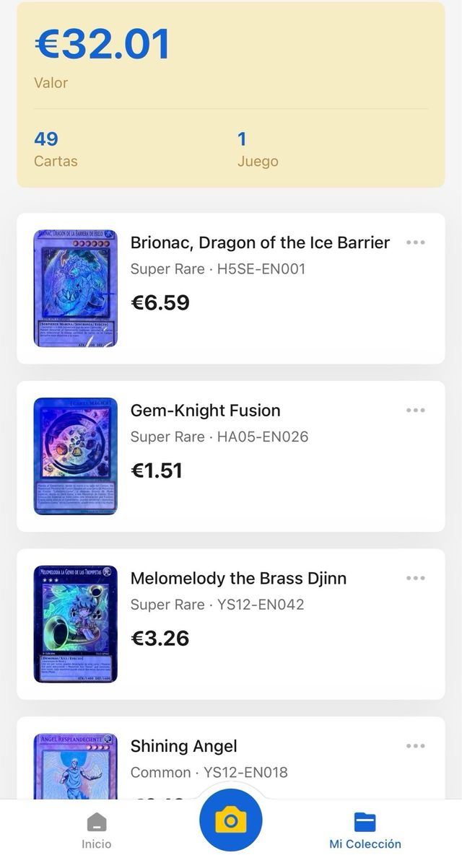
Task: Tap the yellow camera scan button
Action: coord(230,820)
